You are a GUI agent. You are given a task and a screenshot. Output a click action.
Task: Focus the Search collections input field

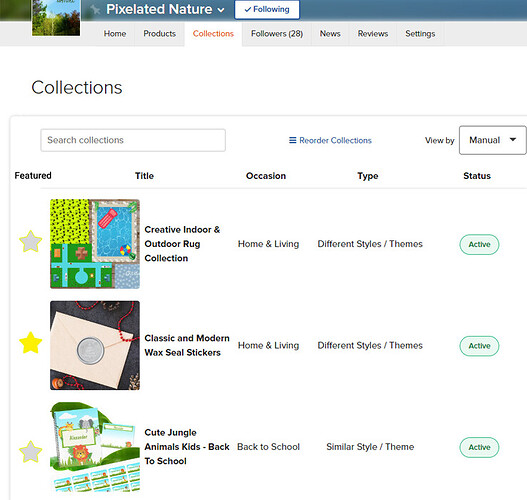tap(133, 140)
